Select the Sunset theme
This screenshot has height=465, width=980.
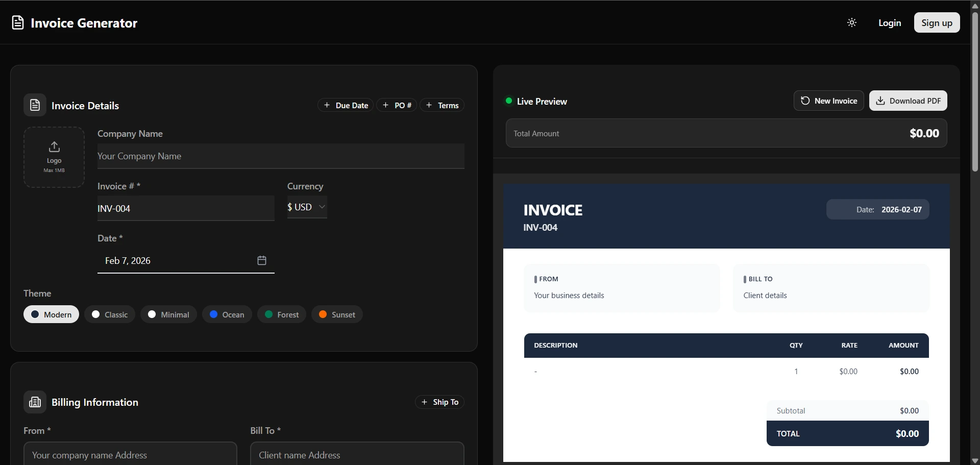click(337, 314)
